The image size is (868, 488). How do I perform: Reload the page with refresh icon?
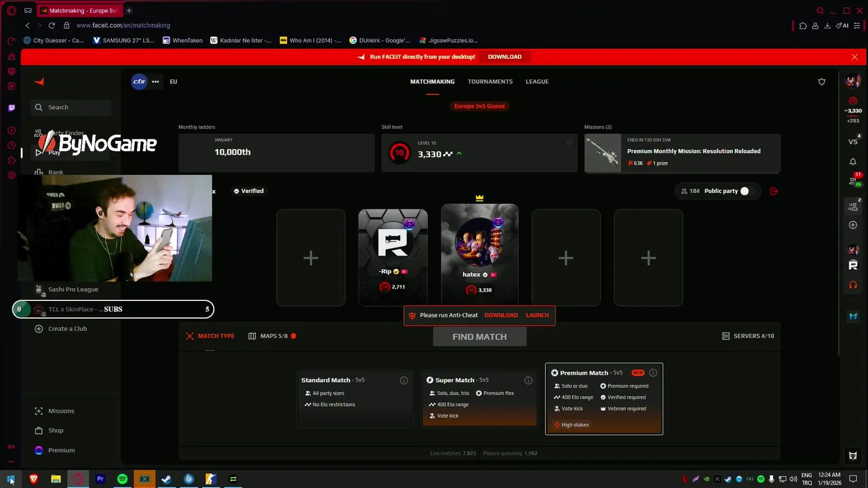tap(52, 25)
